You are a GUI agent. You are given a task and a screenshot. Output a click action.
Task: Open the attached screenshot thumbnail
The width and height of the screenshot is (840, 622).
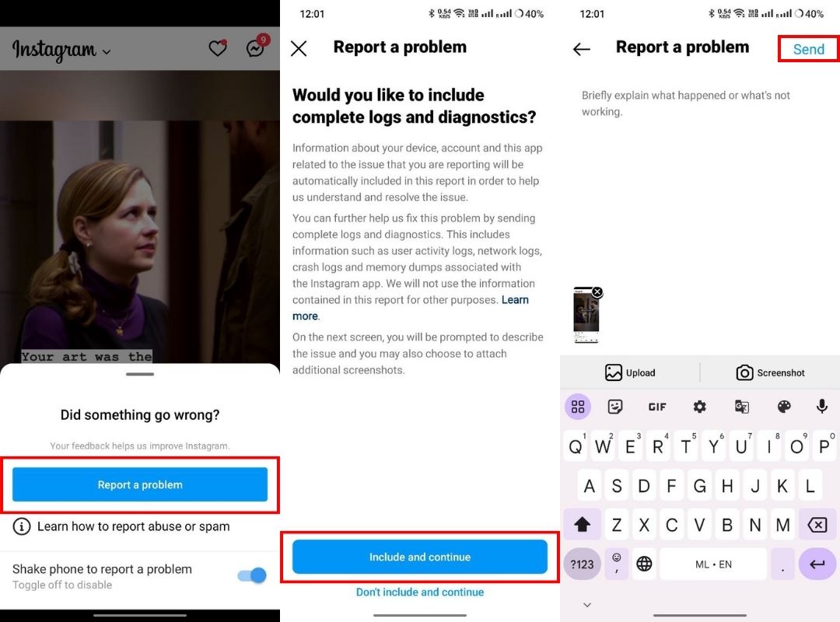[x=586, y=315]
